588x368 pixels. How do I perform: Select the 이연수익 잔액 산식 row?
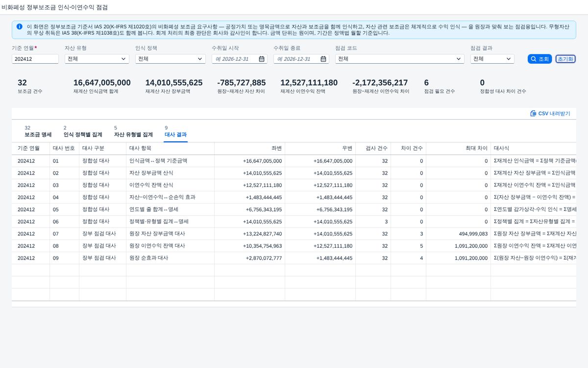[x=294, y=185]
